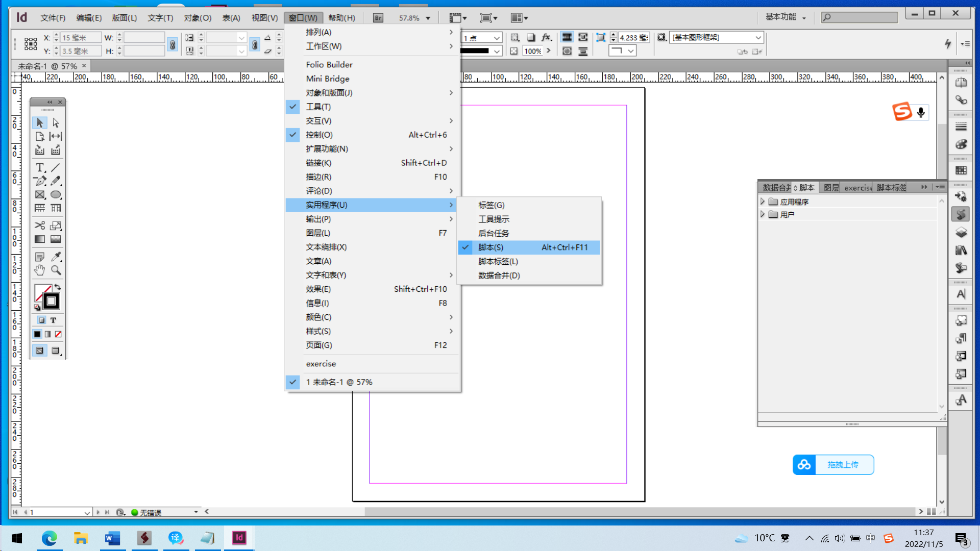Select the Pen tool
Screen dimensions: 980x551
tap(40, 181)
